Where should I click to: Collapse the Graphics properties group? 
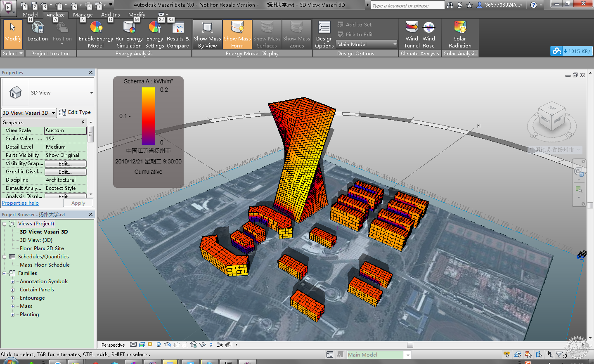click(x=83, y=122)
